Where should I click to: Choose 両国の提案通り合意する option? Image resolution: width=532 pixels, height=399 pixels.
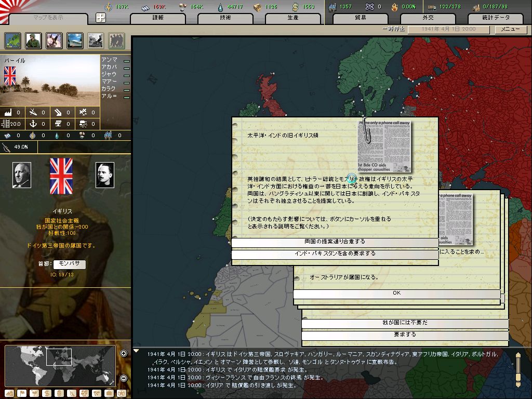point(335,242)
